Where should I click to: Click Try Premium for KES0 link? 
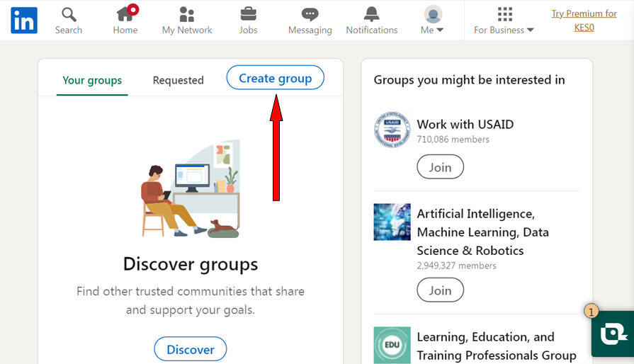pos(584,21)
